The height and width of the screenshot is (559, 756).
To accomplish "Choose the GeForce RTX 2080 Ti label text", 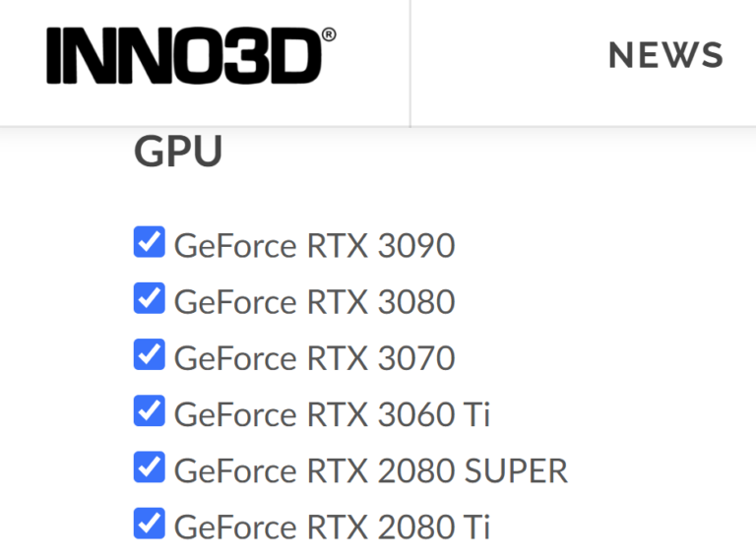I will tap(332, 528).
